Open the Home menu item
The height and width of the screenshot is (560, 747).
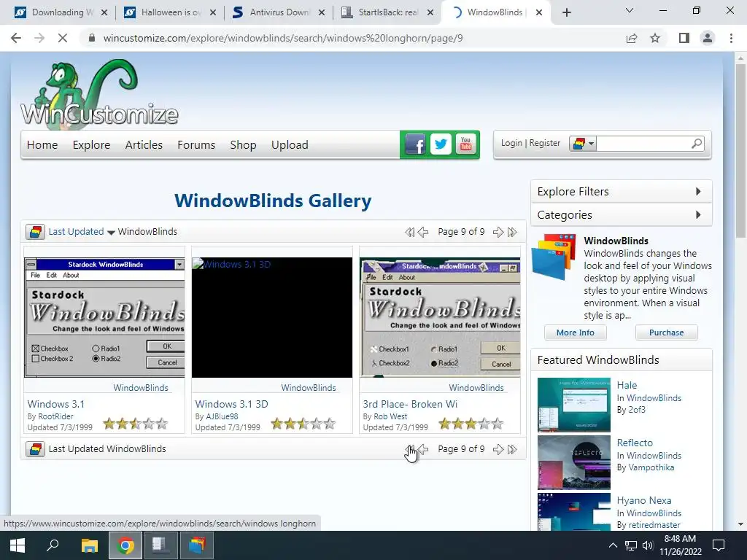coord(42,145)
